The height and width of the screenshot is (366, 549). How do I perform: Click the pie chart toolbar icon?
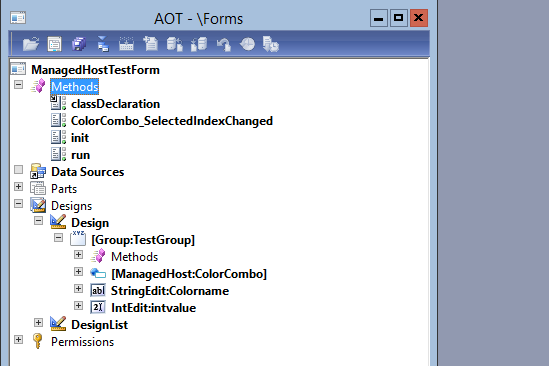tap(247, 44)
